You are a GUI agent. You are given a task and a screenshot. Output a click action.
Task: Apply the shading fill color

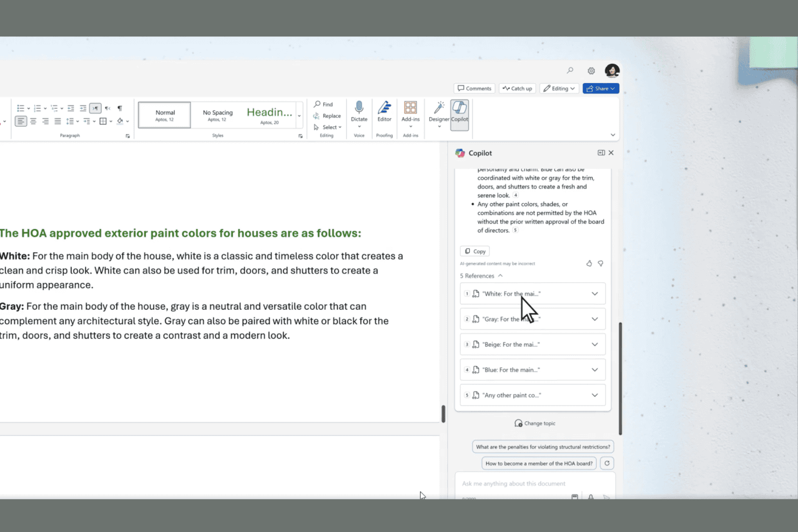(120, 121)
